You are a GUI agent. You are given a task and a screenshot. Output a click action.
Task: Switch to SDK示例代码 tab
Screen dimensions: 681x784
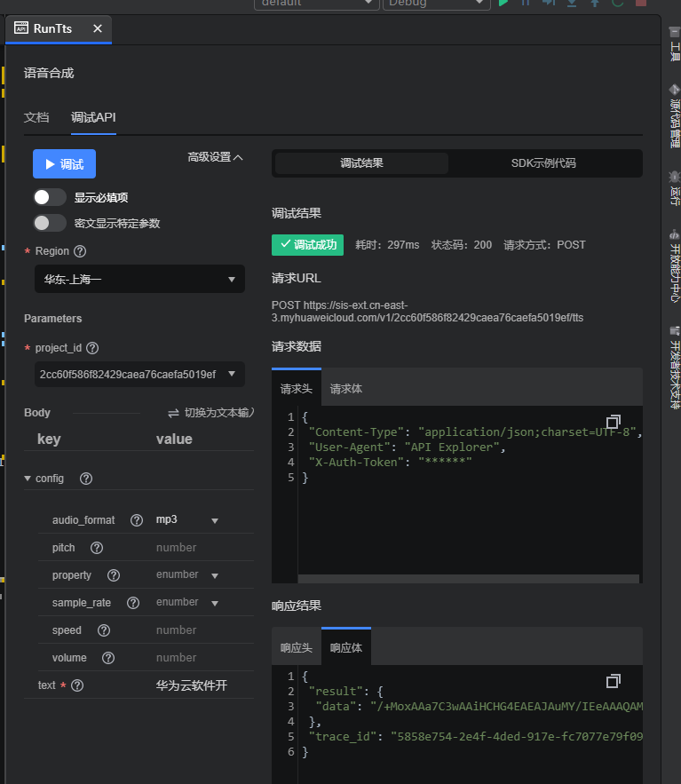click(543, 163)
